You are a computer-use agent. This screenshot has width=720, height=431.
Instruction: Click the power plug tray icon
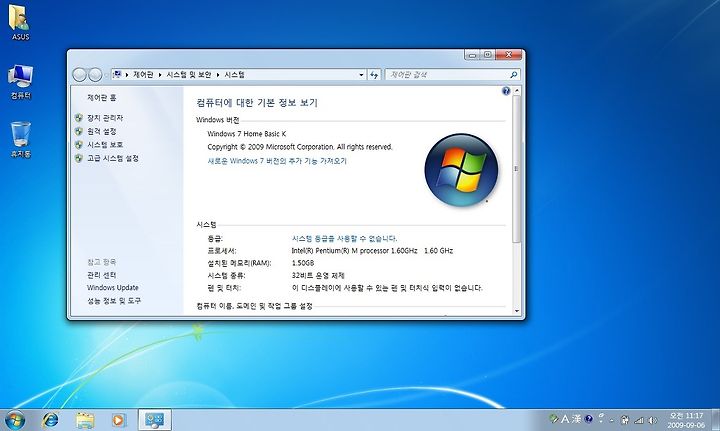[624, 420]
